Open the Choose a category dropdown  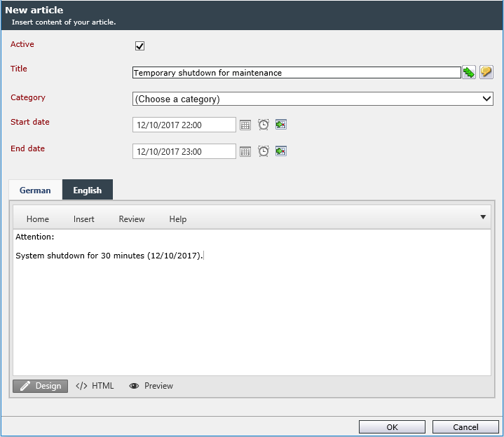[313, 99]
